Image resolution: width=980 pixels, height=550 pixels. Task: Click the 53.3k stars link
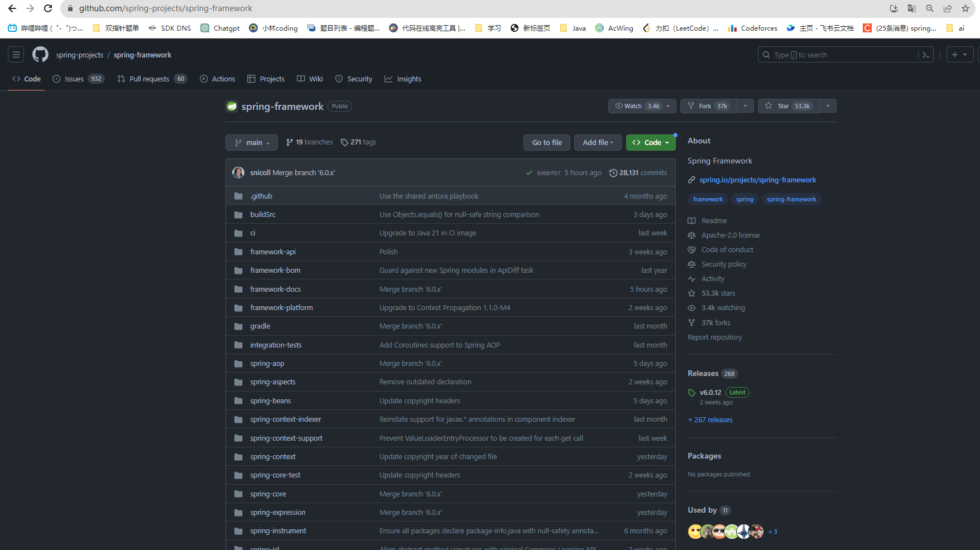click(718, 293)
